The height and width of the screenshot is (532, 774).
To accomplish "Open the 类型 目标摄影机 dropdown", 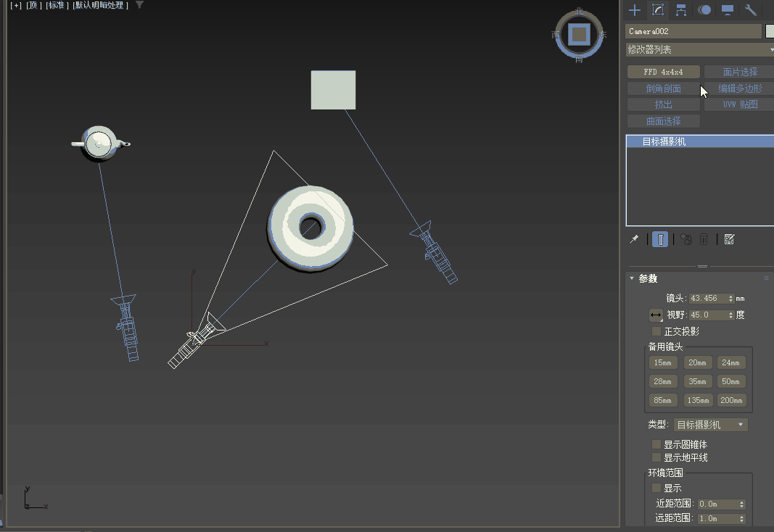I will (x=711, y=425).
